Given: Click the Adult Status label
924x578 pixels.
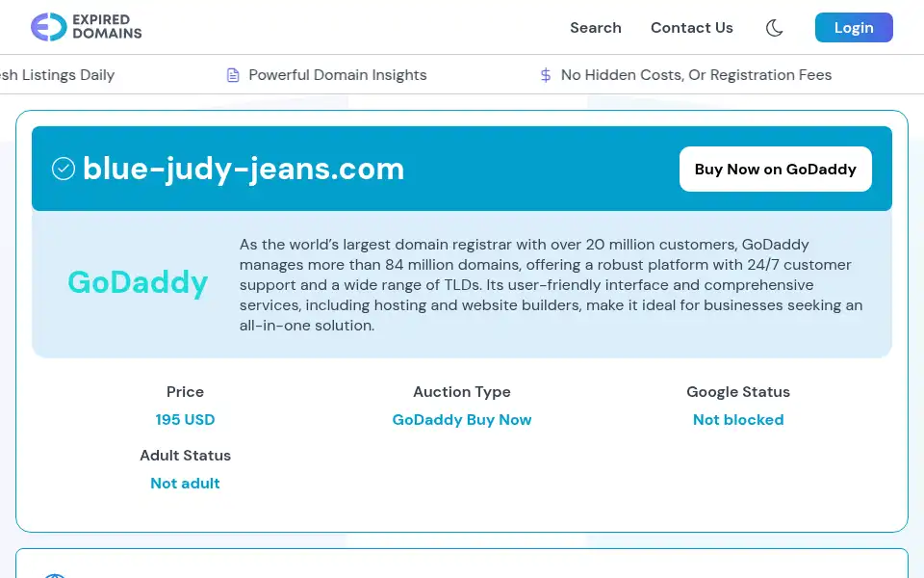Looking at the screenshot, I should (185, 456).
